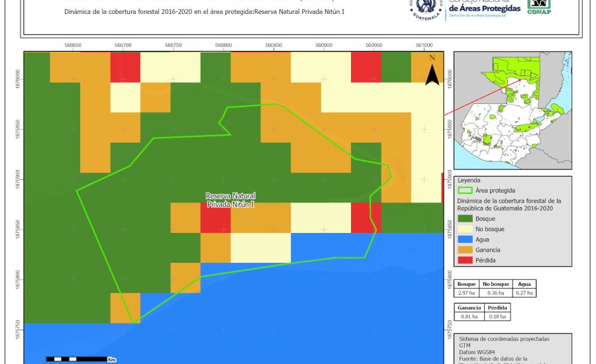Image resolution: width=596 pixels, height=364 pixels.
Task: Click the Bosque 2.97 ha table cell
Action: (466, 293)
